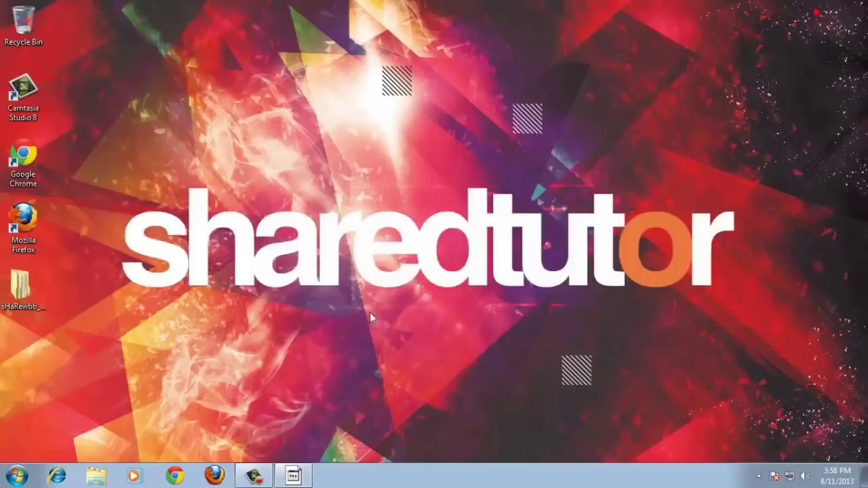Open the network status tray icon
This screenshot has width=868, height=488.
789,476
